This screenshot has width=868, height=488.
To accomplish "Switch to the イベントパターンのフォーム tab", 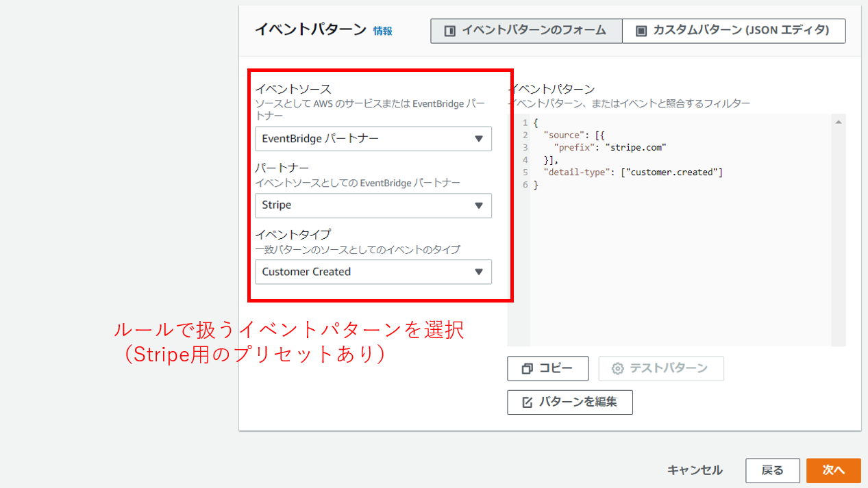I will 526,31.
